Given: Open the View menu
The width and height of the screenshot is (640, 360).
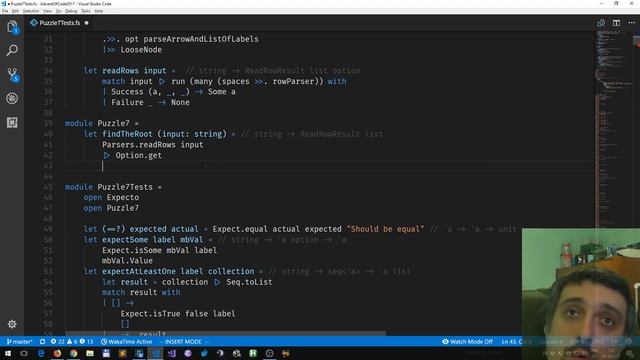Looking at the screenshot, I should [x=48, y=11].
